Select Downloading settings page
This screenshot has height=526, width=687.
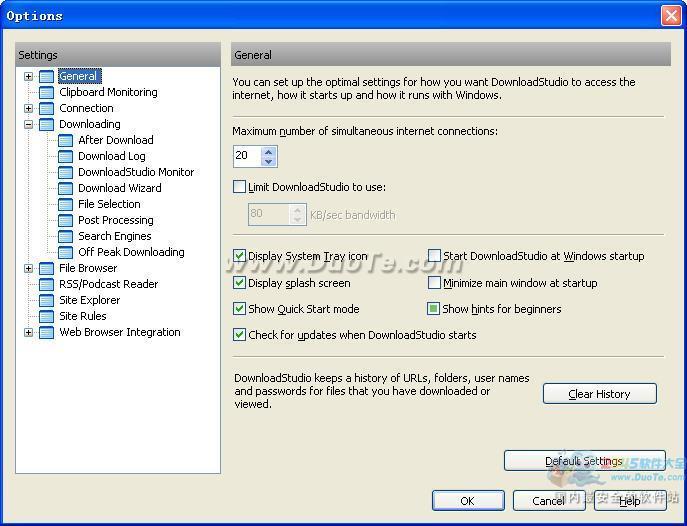90,124
